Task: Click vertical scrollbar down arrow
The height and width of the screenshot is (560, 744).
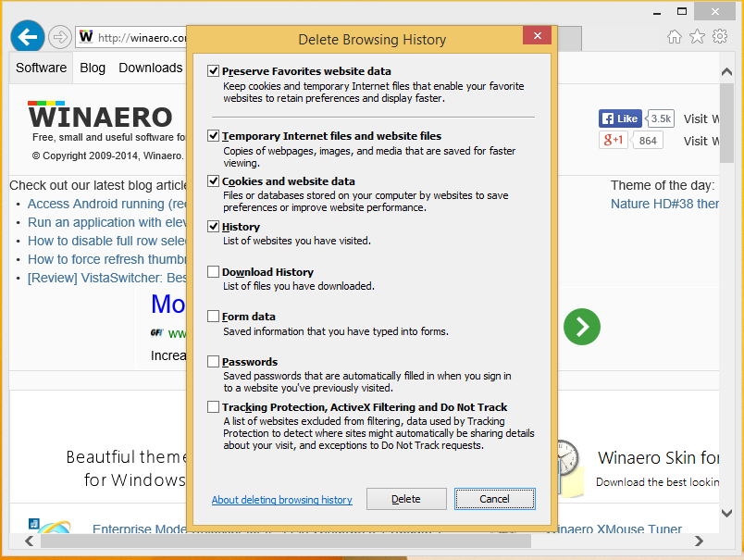Action: coord(726,513)
